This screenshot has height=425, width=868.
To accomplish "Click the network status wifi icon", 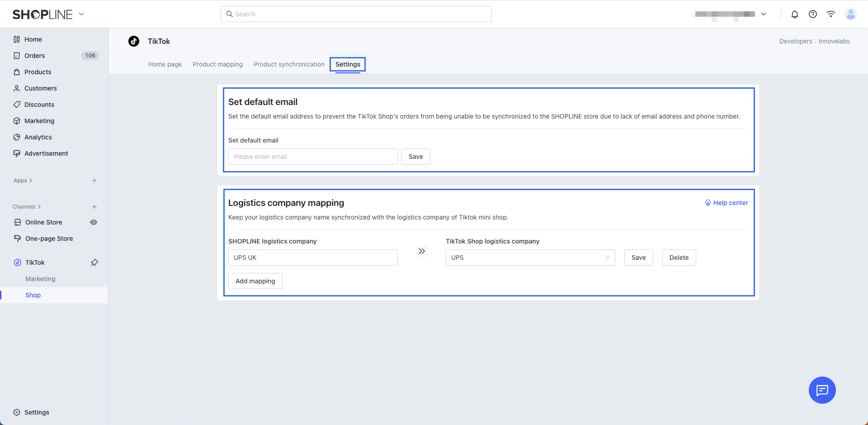I will click(830, 14).
